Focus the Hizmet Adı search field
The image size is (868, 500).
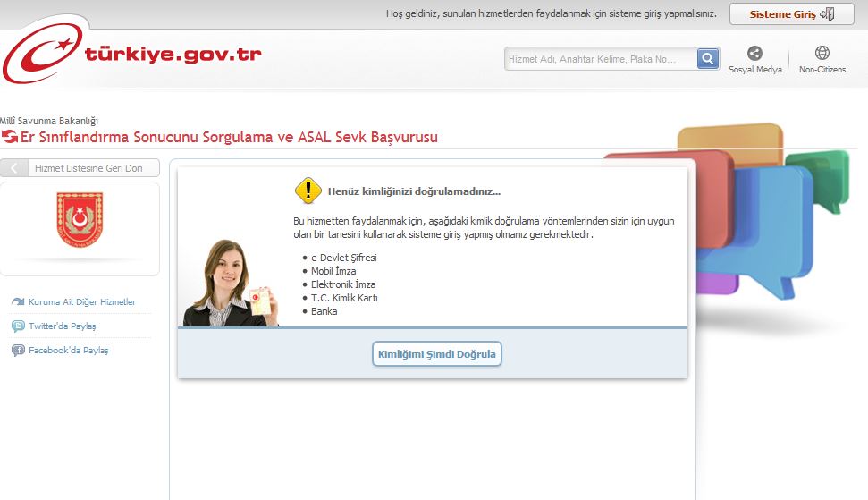pyautogui.click(x=599, y=59)
